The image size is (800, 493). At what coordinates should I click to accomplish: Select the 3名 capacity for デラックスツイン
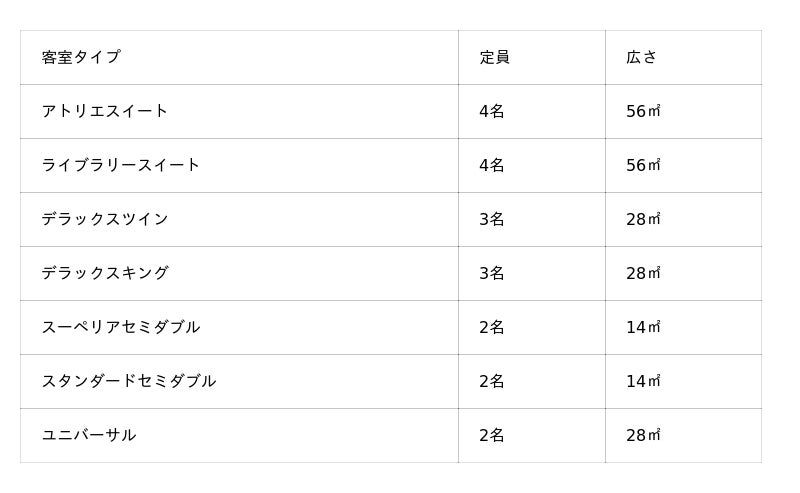pyautogui.click(x=491, y=219)
